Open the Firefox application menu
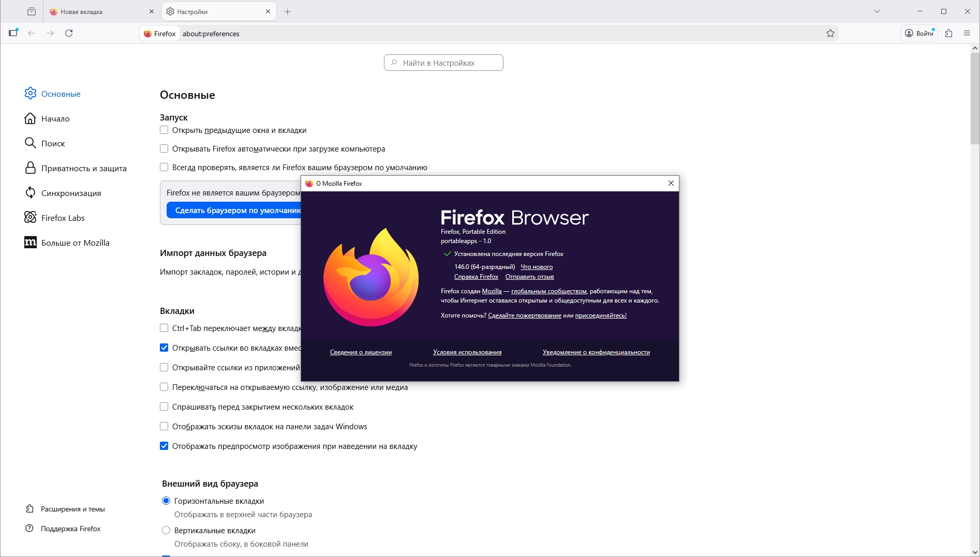This screenshot has width=980, height=557. (967, 33)
